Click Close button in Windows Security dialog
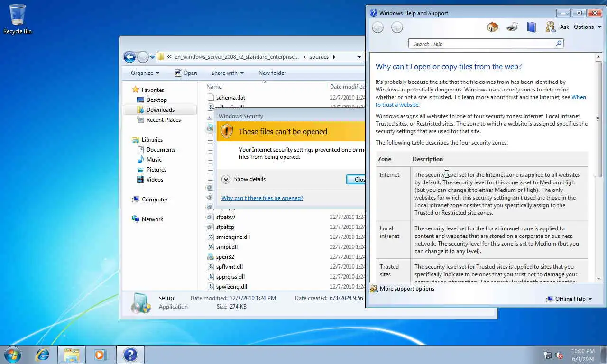607x364 pixels. tap(356, 179)
